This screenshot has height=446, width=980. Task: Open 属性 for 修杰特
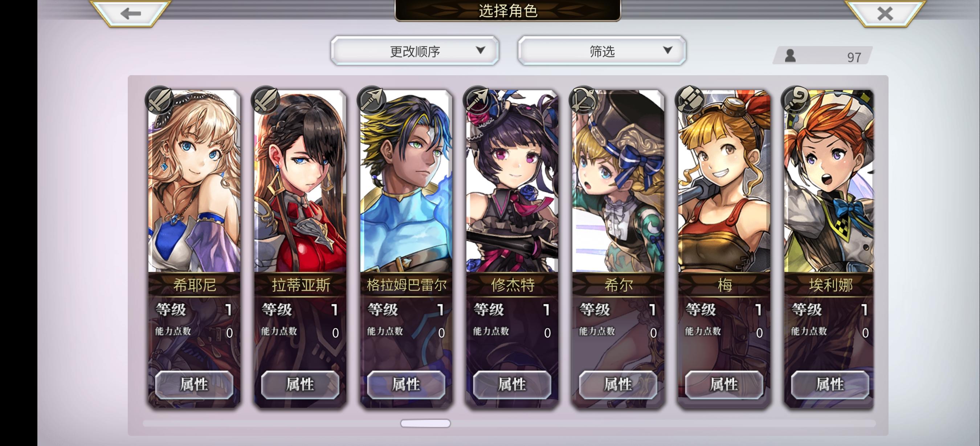coord(512,385)
